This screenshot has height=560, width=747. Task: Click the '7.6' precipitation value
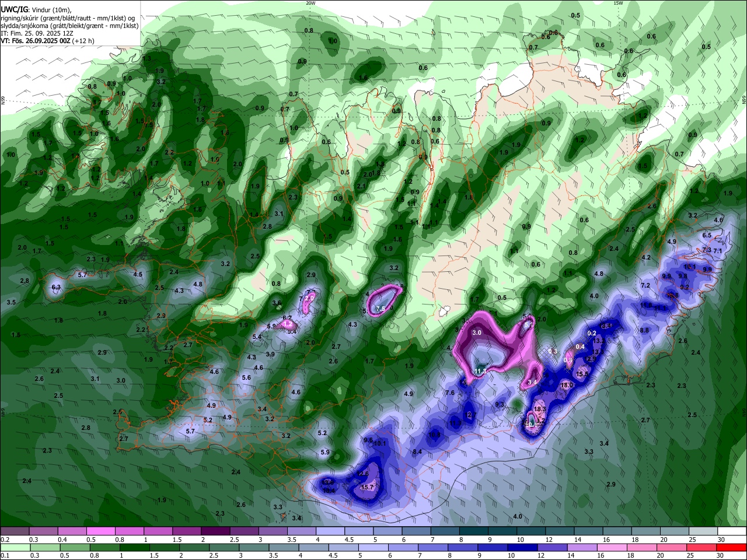pyautogui.click(x=450, y=393)
